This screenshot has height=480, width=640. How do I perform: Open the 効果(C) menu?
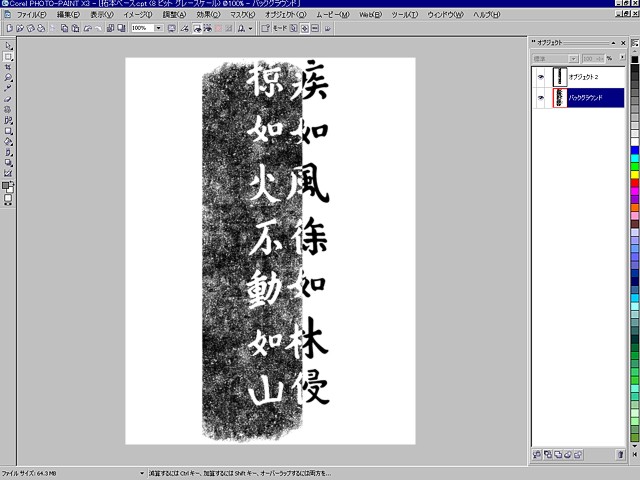point(208,15)
